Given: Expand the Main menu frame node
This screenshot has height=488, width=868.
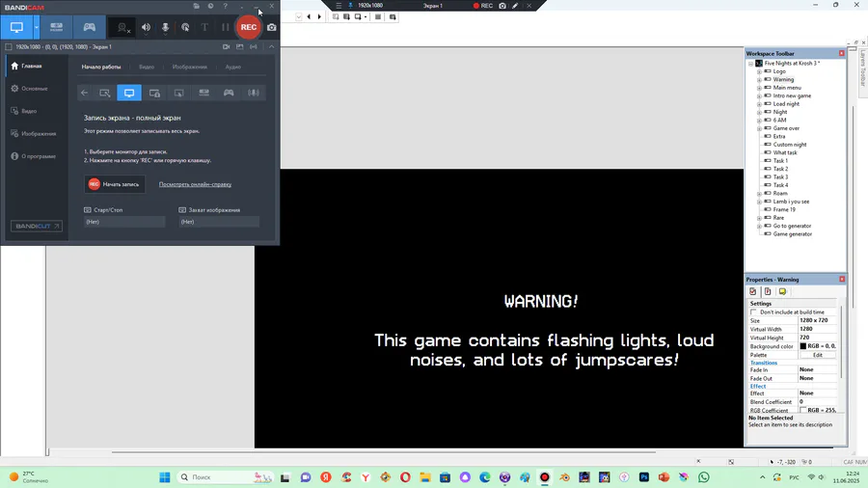Looking at the screenshot, I should [759, 88].
